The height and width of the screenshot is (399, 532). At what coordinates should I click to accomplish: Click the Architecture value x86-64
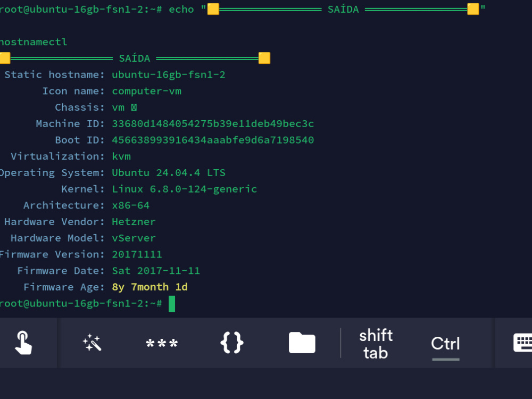pos(131,205)
